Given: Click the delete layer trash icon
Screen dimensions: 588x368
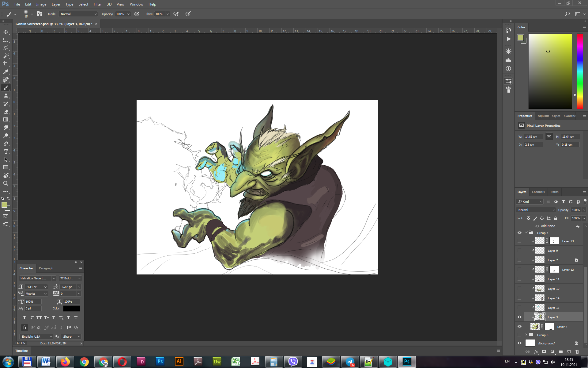Looking at the screenshot, I should [x=577, y=351].
